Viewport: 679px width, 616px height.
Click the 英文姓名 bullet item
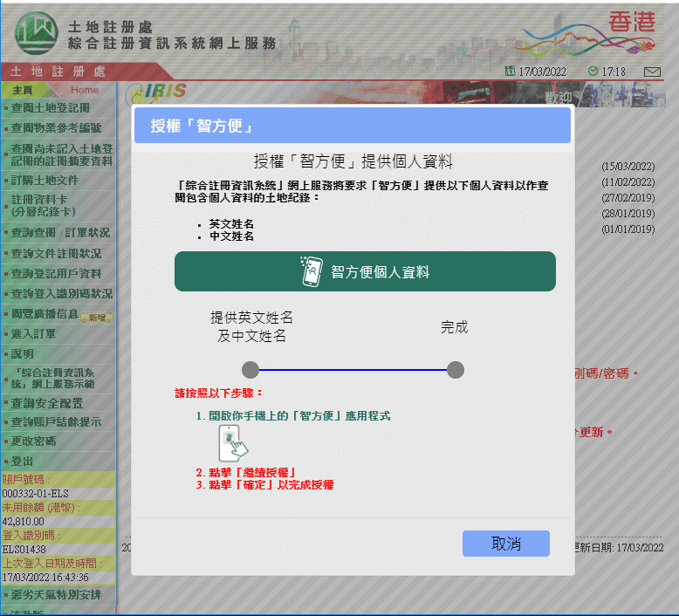[x=231, y=224]
